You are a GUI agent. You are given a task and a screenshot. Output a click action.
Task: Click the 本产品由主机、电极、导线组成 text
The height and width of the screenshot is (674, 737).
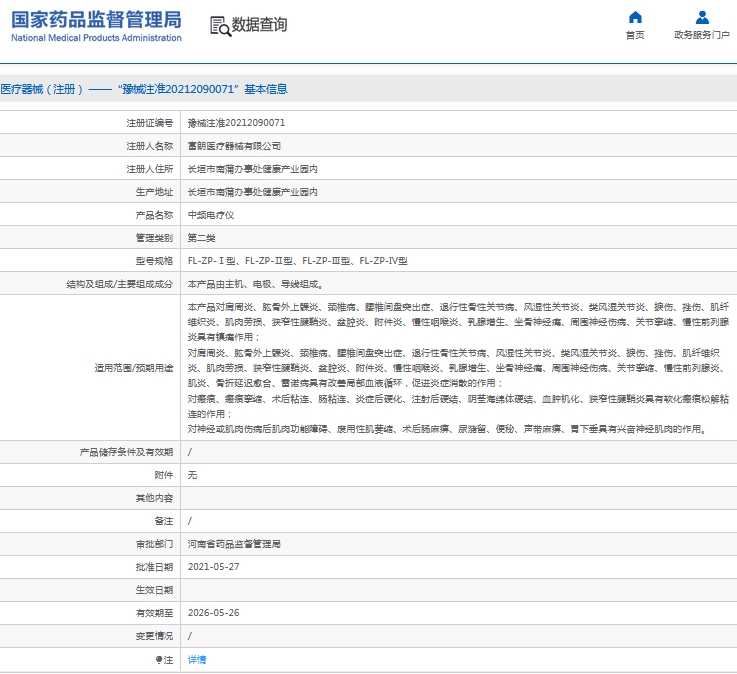(255, 284)
